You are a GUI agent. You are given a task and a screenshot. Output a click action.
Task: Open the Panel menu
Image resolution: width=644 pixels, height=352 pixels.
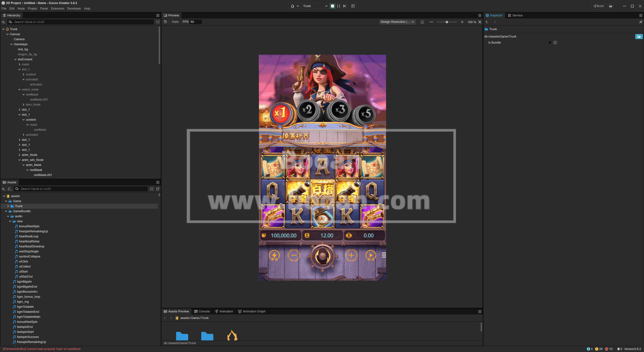tap(44, 9)
